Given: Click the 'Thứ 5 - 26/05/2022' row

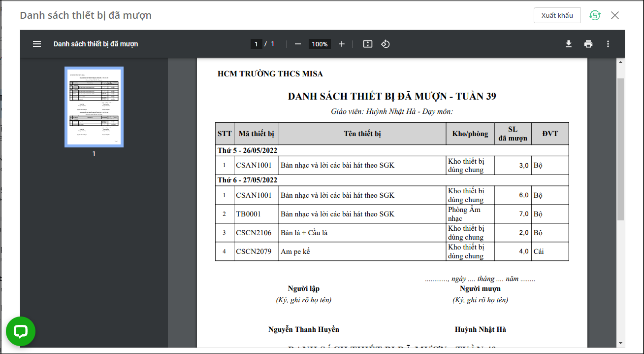Looking at the screenshot, I should (x=392, y=150).
